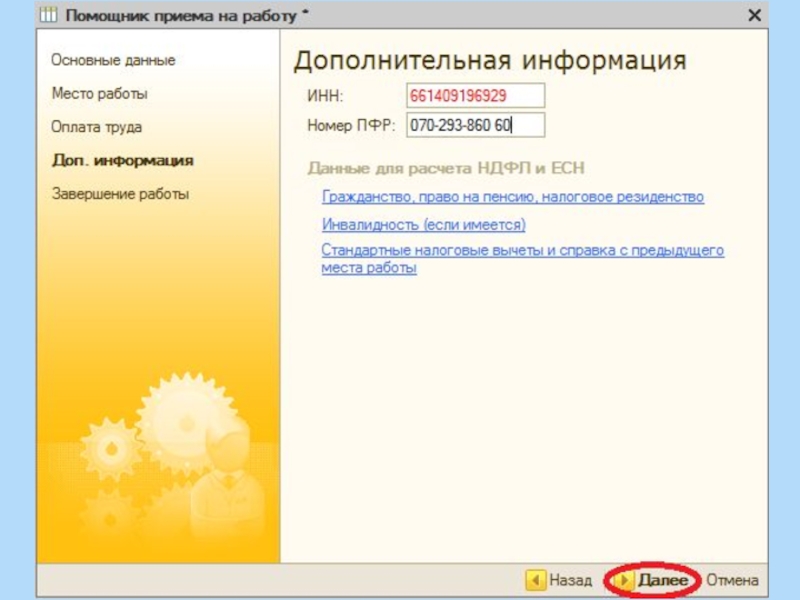Jump to the Завершение работы step
The image size is (800, 600).
click(x=120, y=194)
